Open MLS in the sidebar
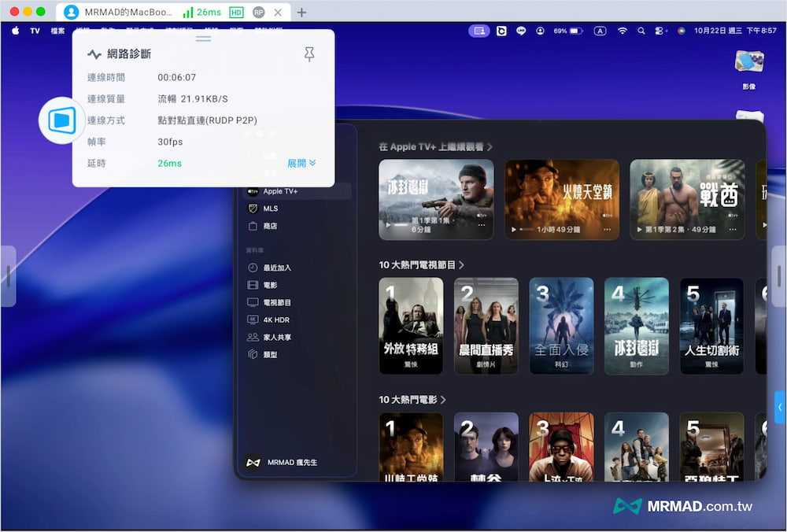 click(x=270, y=209)
